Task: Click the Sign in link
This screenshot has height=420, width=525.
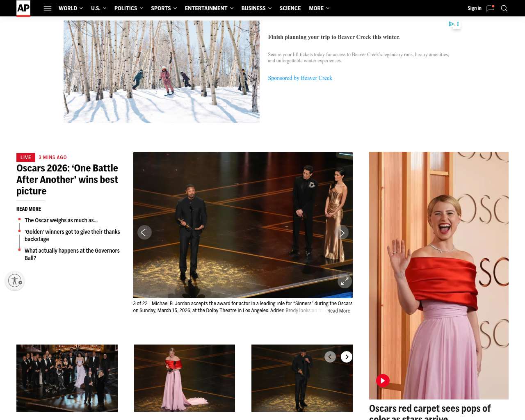Action: point(475,8)
